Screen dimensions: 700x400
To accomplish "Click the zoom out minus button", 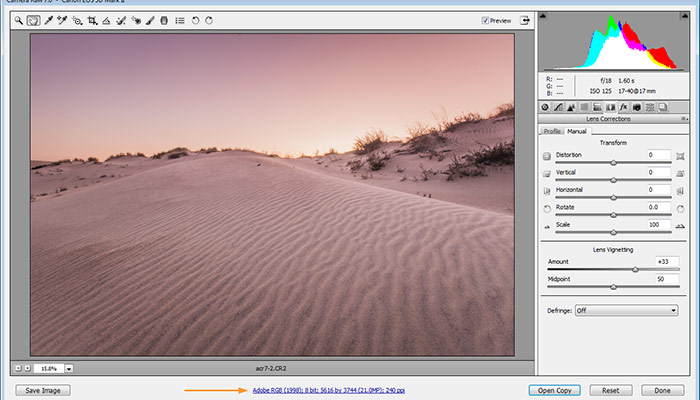I will coord(18,368).
